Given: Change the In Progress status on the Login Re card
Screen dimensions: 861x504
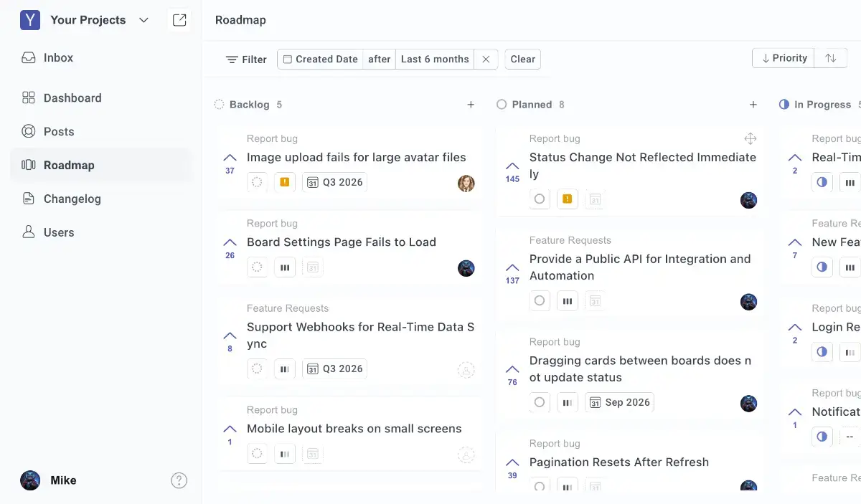Looking at the screenshot, I should pos(822,352).
